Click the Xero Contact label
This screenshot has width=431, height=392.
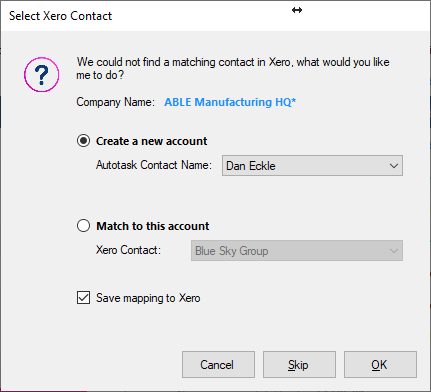pyautogui.click(x=128, y=250)
